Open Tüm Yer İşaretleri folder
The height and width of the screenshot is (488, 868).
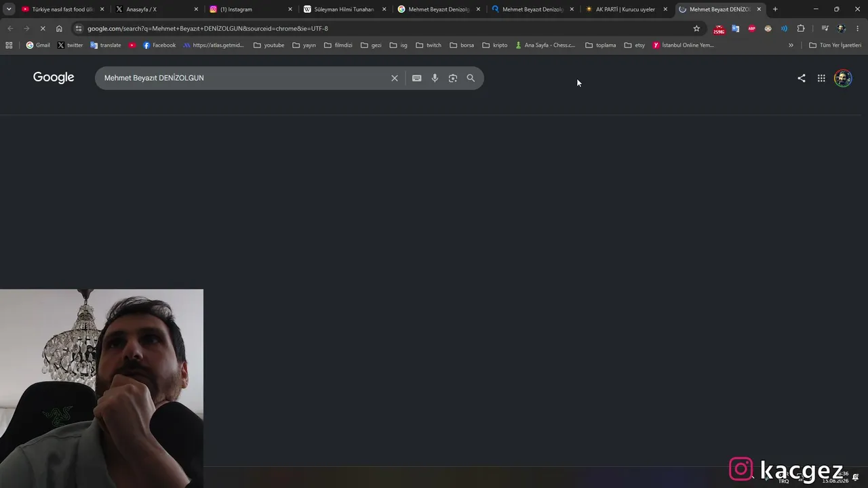point(835,45)
